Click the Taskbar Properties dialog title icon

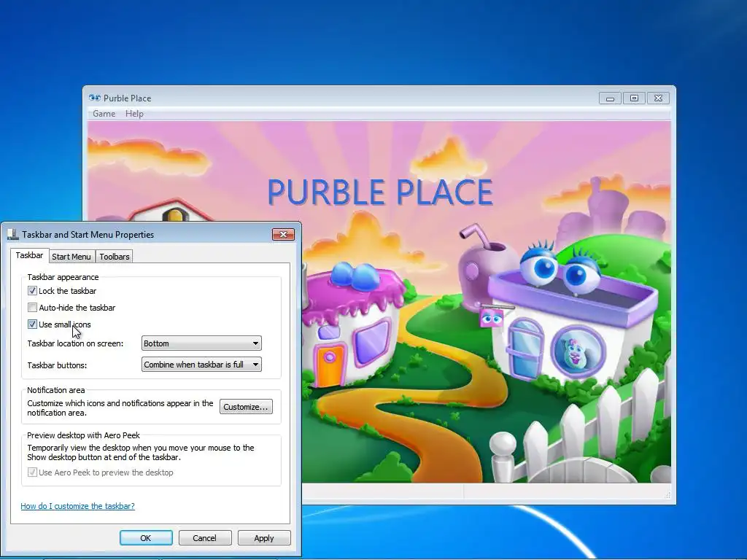point(13,234)
